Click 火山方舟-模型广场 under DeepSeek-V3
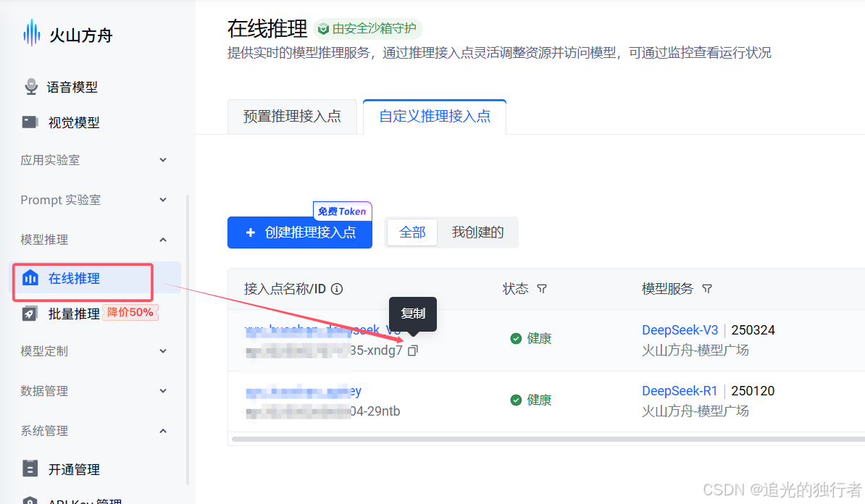 [695, 350]
